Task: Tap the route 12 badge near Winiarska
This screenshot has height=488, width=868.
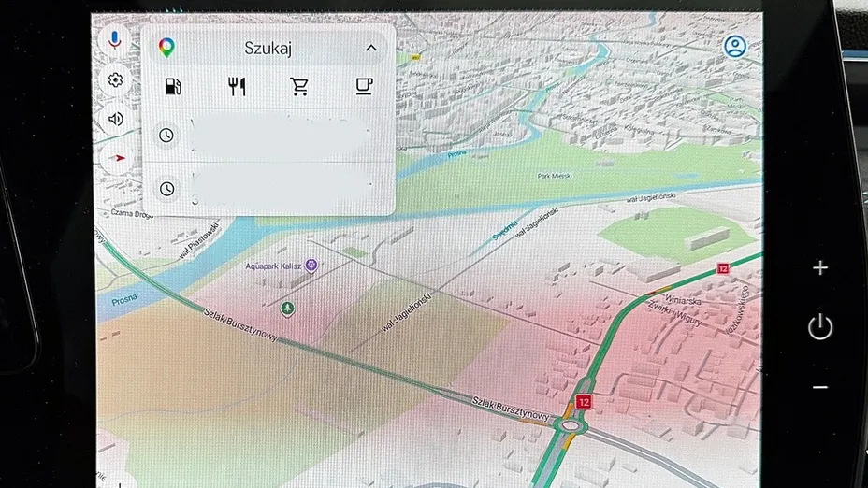Action: click(722, 268)
